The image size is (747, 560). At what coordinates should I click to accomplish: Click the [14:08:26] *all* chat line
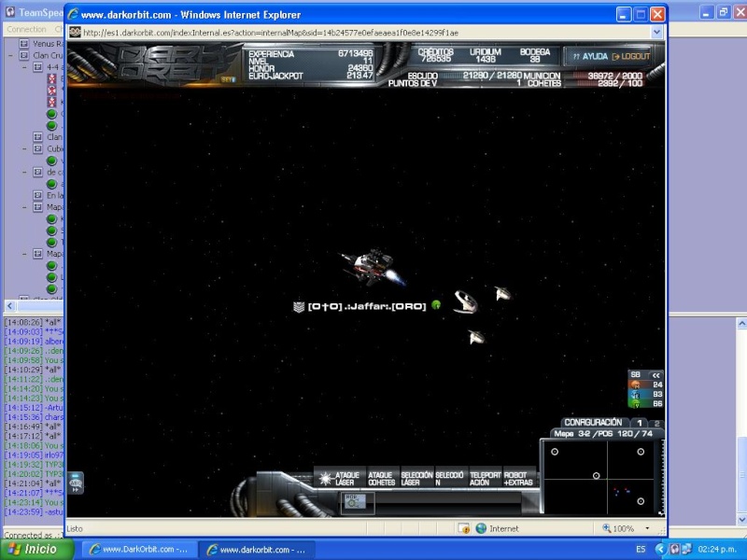tap(34, 322)
